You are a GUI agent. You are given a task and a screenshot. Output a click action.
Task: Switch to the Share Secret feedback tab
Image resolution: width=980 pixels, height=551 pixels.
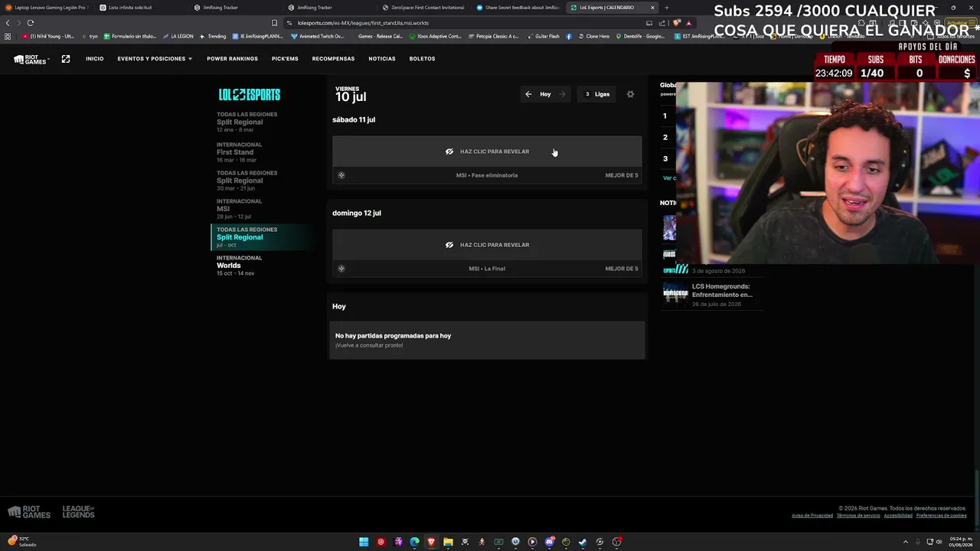518,8
